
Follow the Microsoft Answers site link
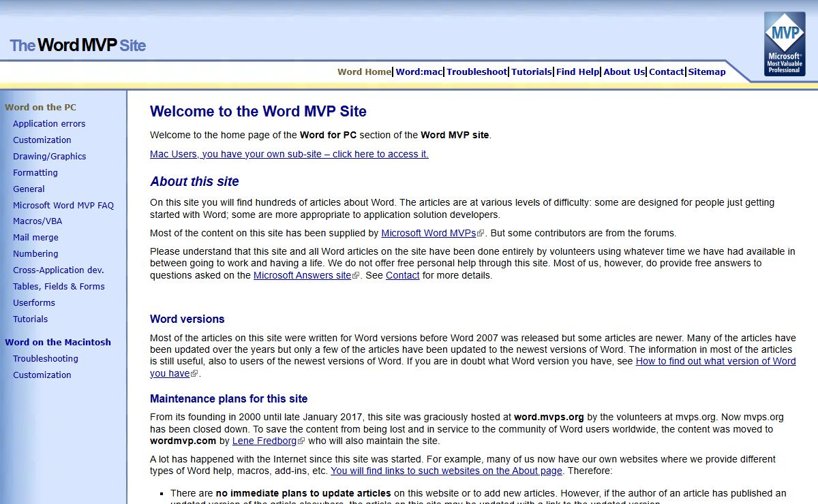pos(303,276)
